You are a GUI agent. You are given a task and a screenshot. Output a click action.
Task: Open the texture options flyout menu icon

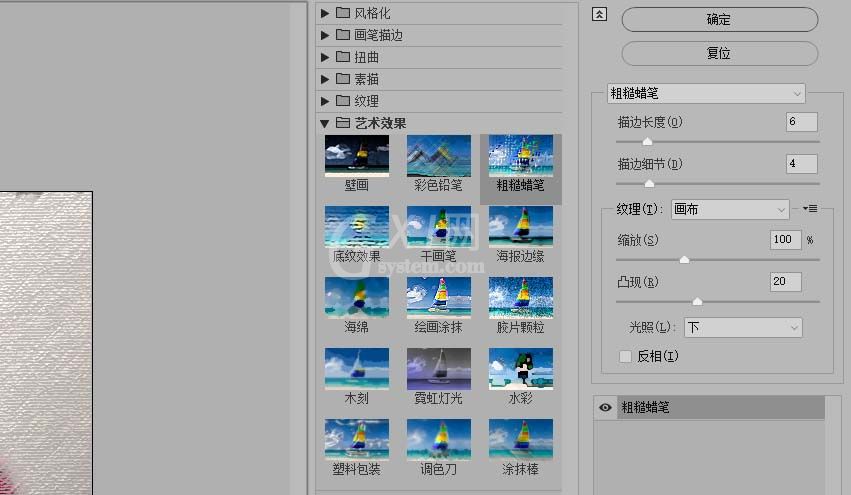point(810,208)
